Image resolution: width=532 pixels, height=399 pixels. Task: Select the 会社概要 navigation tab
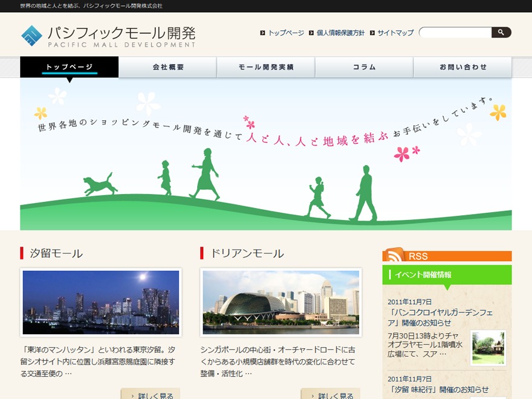click(x=167, y=67)
